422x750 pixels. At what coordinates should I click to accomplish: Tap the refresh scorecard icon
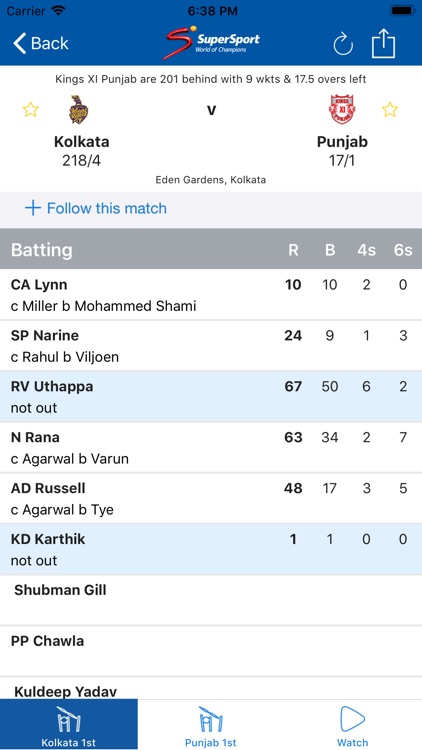tap(343, 45)
